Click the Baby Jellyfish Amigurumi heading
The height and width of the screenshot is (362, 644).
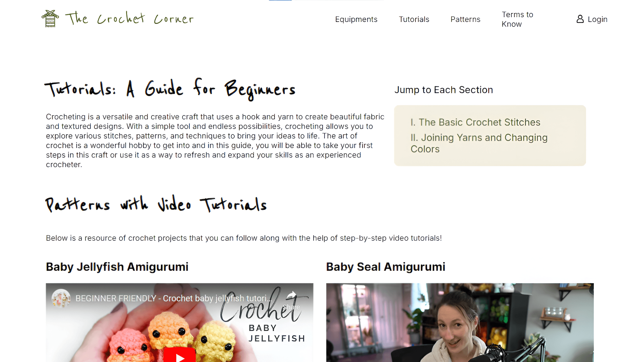click(117, 267)
